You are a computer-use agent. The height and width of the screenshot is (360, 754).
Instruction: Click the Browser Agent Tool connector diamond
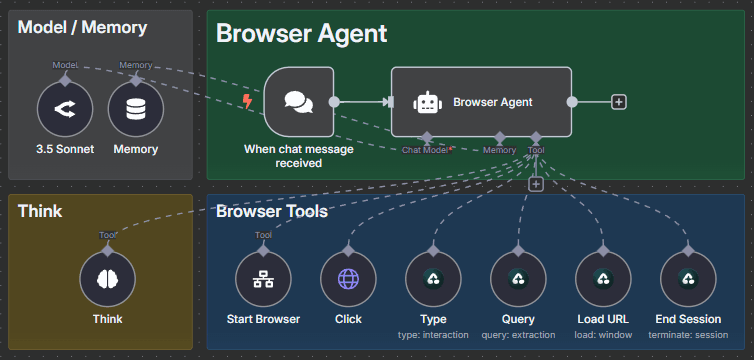(536, 137)
